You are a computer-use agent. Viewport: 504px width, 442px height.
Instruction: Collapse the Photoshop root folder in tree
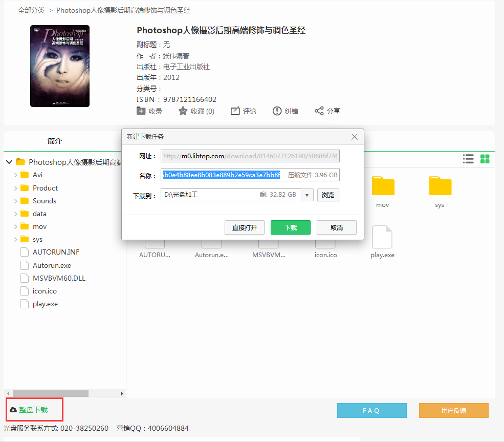point(9,162)
